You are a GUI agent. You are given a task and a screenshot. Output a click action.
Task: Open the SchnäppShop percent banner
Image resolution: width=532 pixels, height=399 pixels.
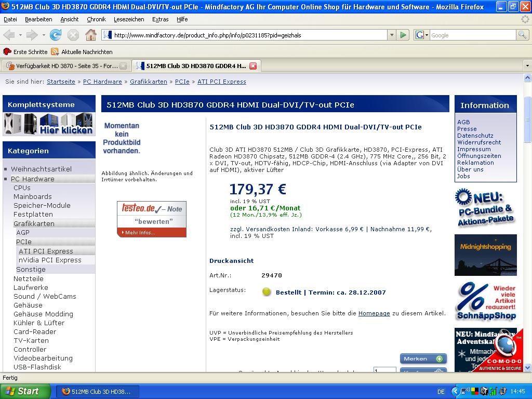[x=486, y=301]
